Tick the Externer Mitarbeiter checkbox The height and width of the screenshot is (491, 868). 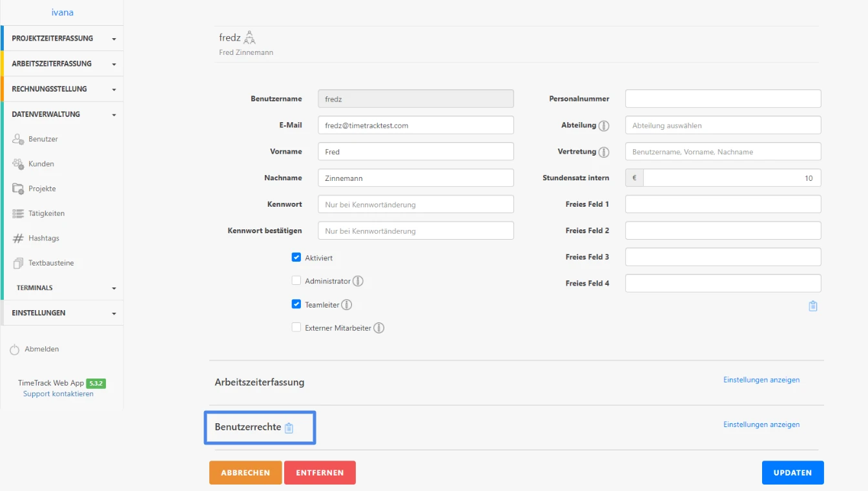pos(296,328)
